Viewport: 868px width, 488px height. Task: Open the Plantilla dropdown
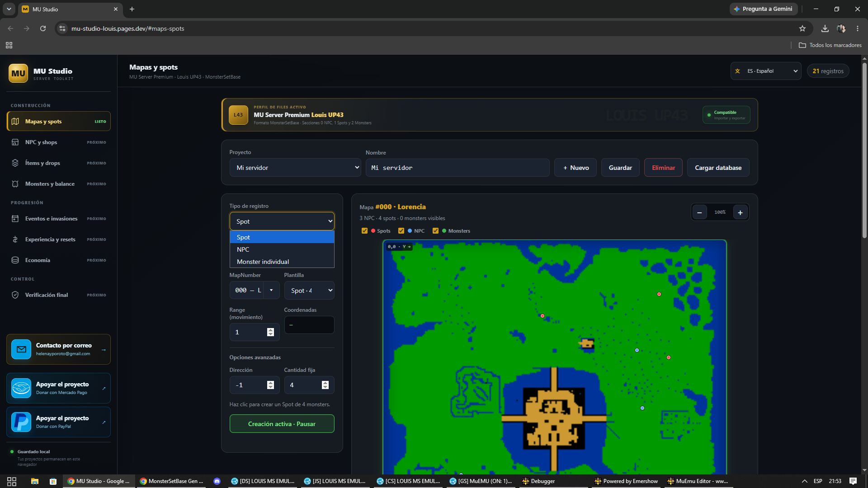click(309, 291)
